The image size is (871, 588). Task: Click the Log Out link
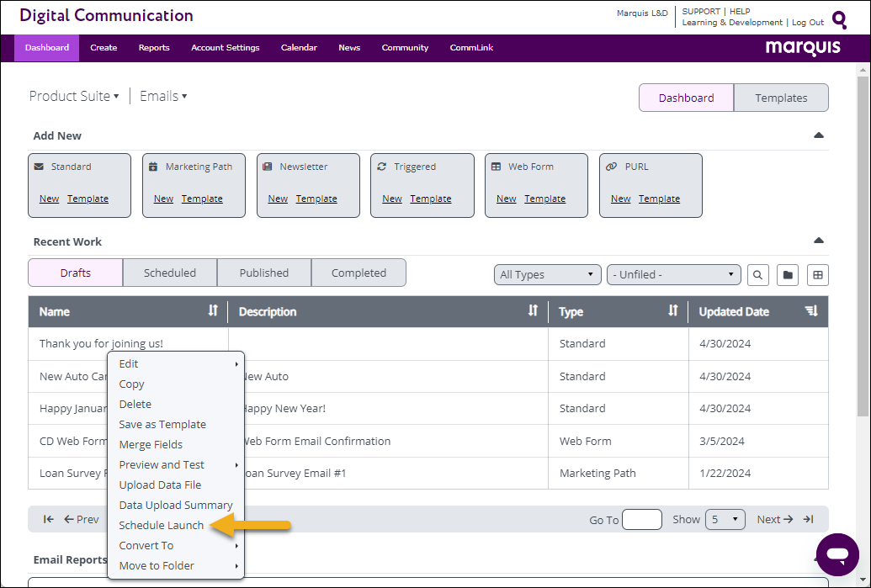click(808, 22)
